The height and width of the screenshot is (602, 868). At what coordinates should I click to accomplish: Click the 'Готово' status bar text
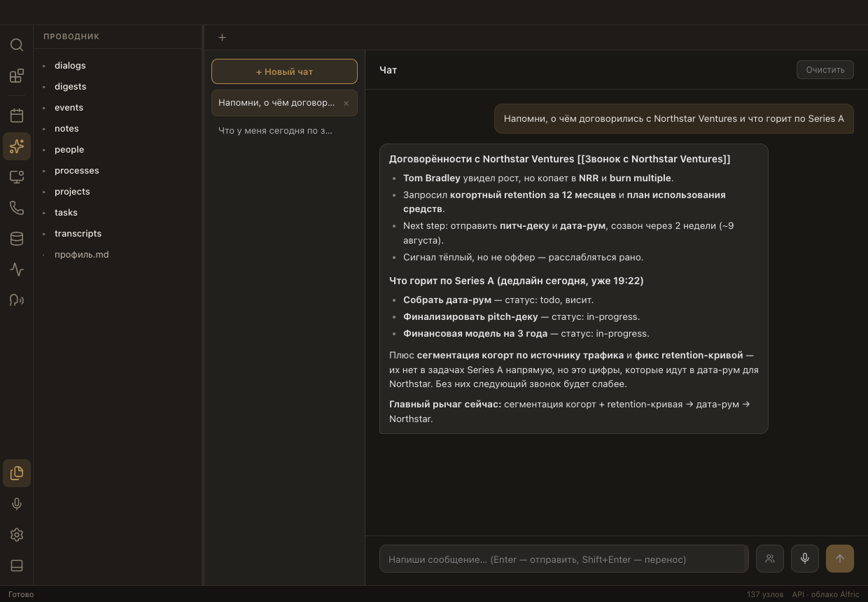pos(21,594)
